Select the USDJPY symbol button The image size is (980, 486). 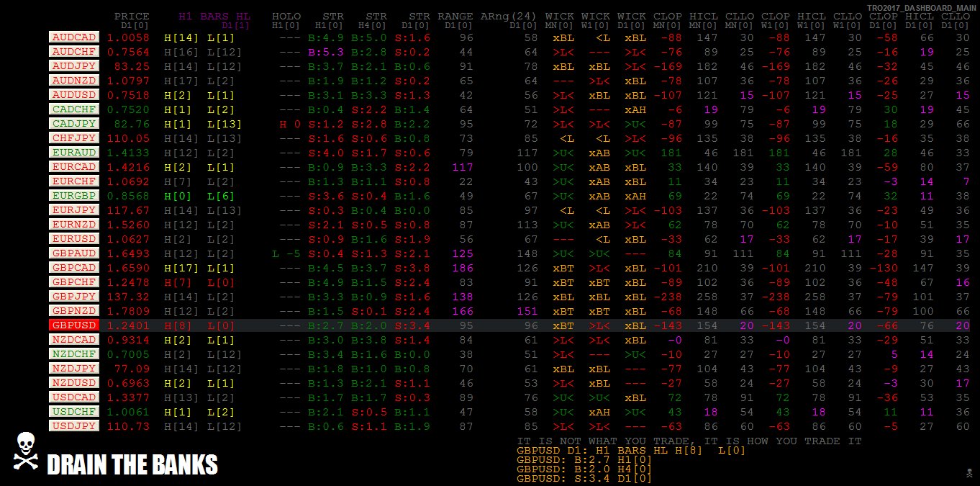coord(74,426)
